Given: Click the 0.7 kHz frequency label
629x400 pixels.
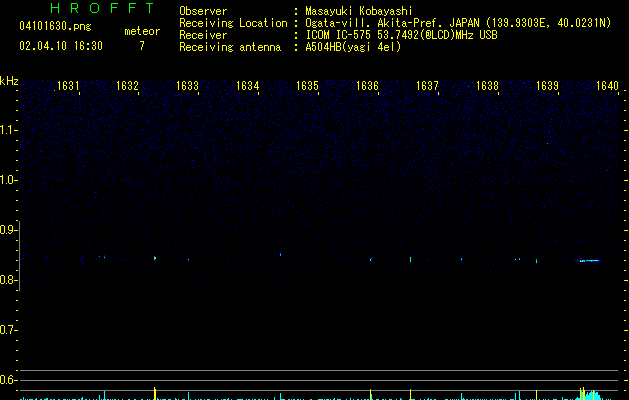Looking at the screenshot, I should click(8, 330).
